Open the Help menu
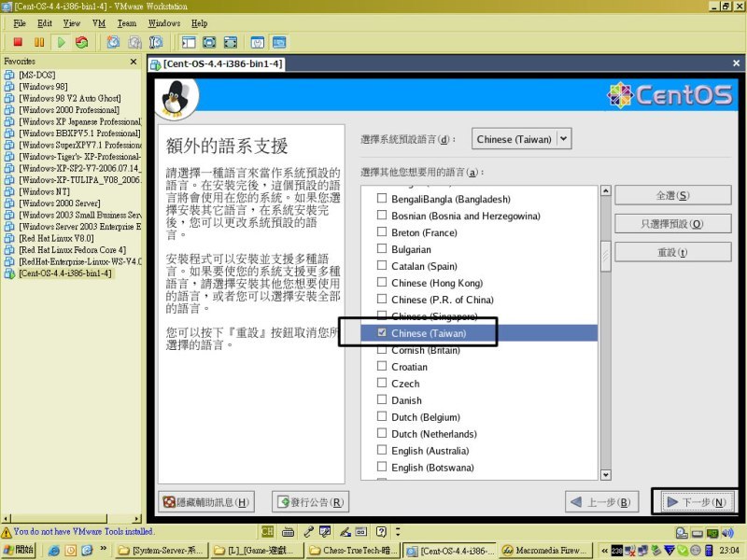The height and width of the screenshot is (560, 747). 199,23
